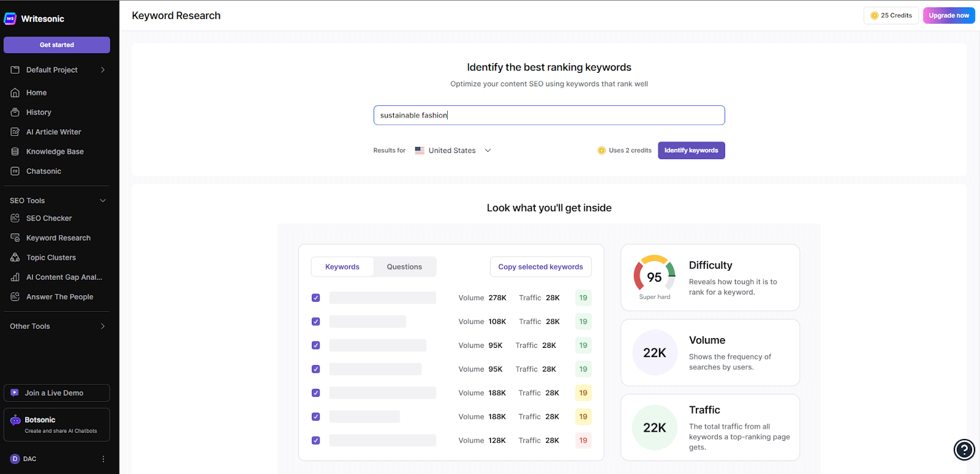Click the History icon in sidebar

click(15, 112)
